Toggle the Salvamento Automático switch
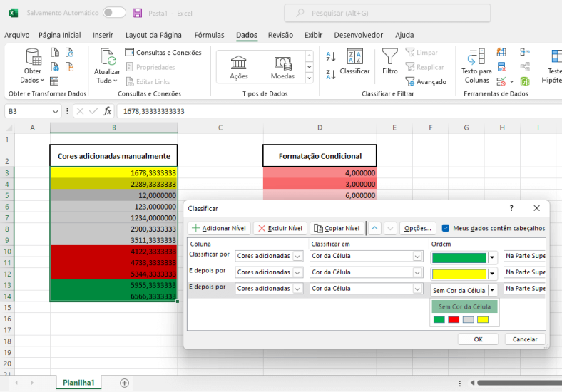 [x=114, y=13]
